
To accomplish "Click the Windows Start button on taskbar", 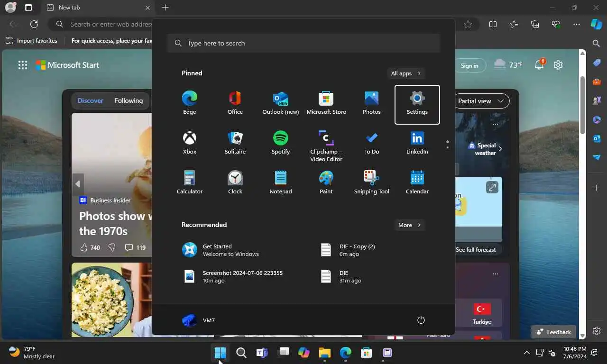I will pos(220,353).
